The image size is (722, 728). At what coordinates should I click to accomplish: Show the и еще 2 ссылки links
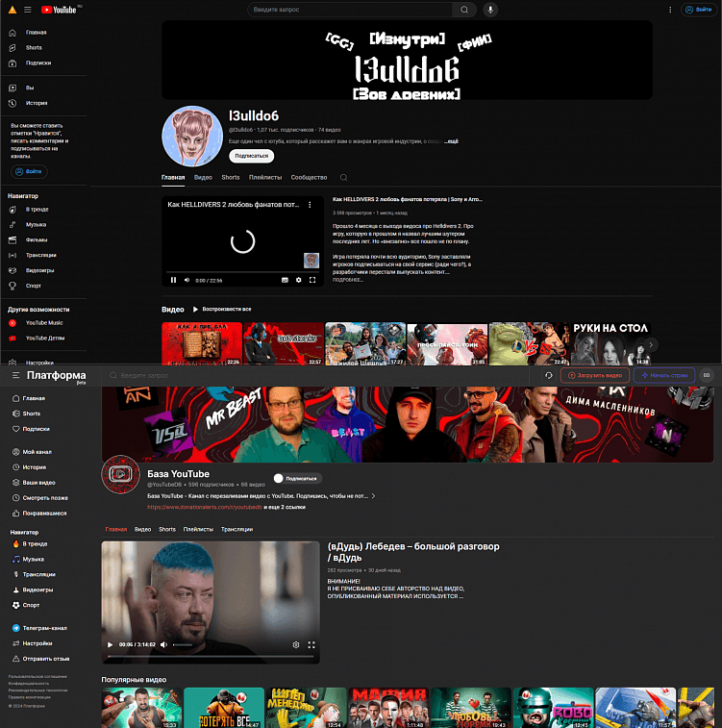285,507
